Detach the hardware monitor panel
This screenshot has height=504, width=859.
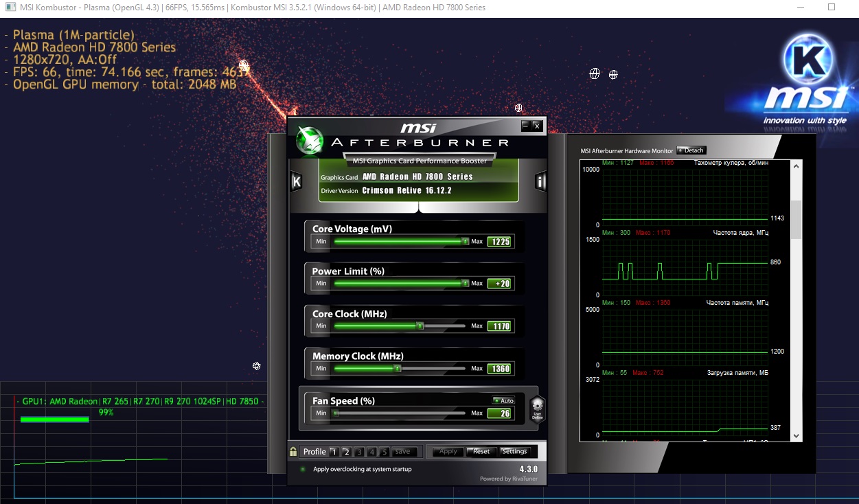point(691,150)
